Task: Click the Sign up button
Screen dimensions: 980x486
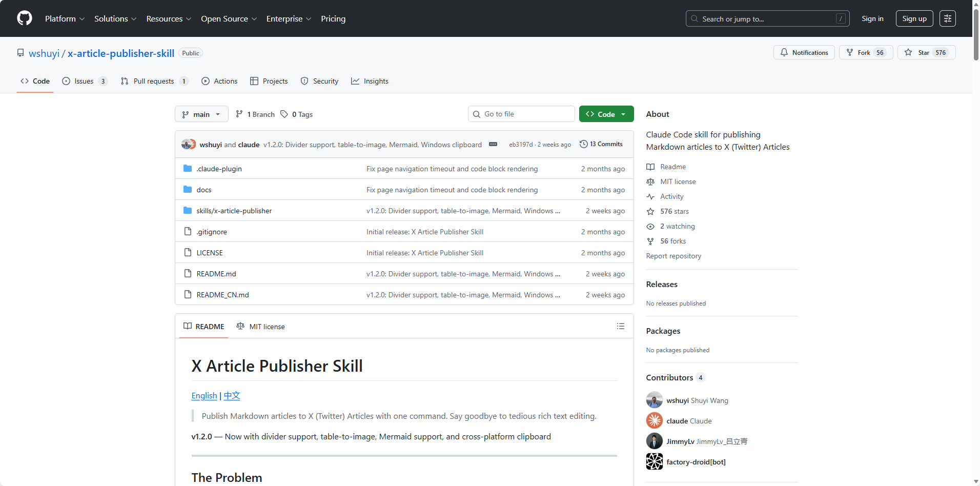Action: tap(914, 18)
